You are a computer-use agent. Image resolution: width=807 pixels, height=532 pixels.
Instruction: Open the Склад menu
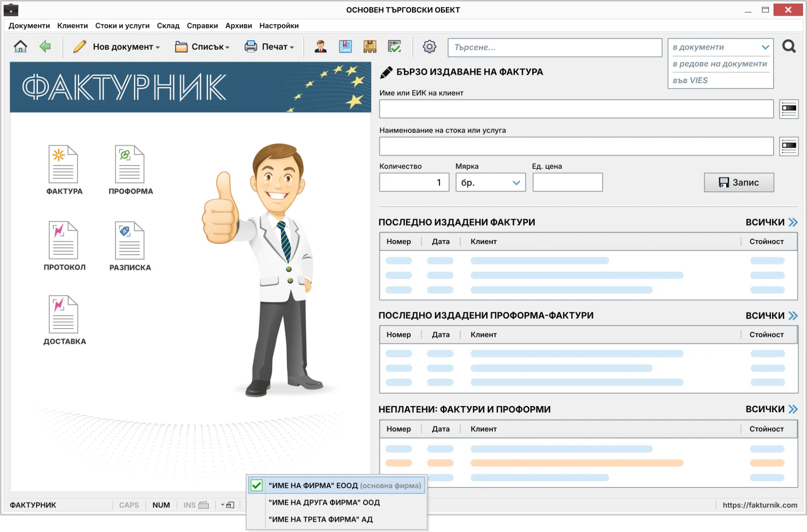pyautogui.click(x=168, y=25)
